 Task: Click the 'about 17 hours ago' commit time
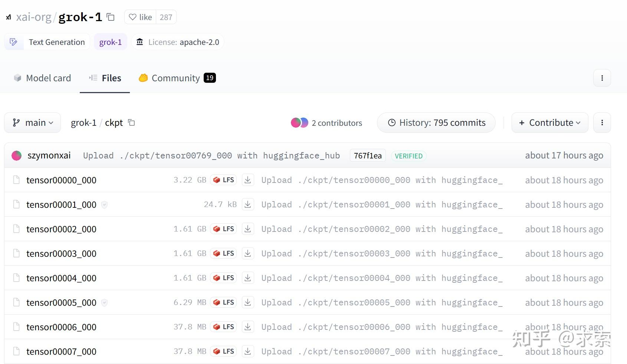pos(564,155)
